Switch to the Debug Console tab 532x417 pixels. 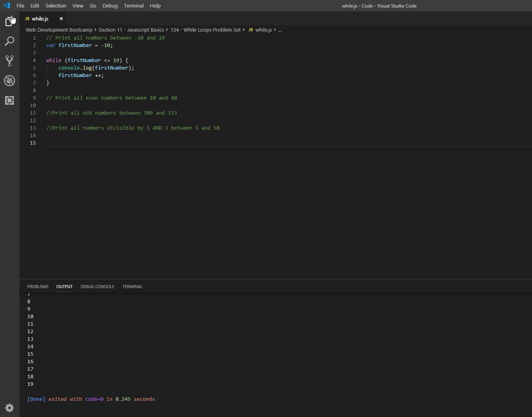point(97,287)
